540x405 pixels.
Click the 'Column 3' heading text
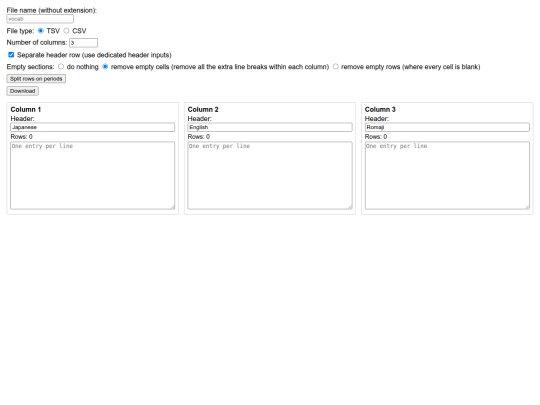(380, 110)
